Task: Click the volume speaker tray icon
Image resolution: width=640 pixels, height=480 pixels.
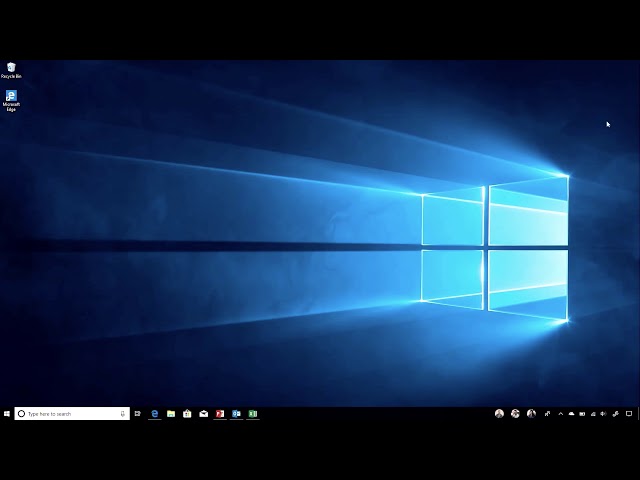Action: pos(603,413)
